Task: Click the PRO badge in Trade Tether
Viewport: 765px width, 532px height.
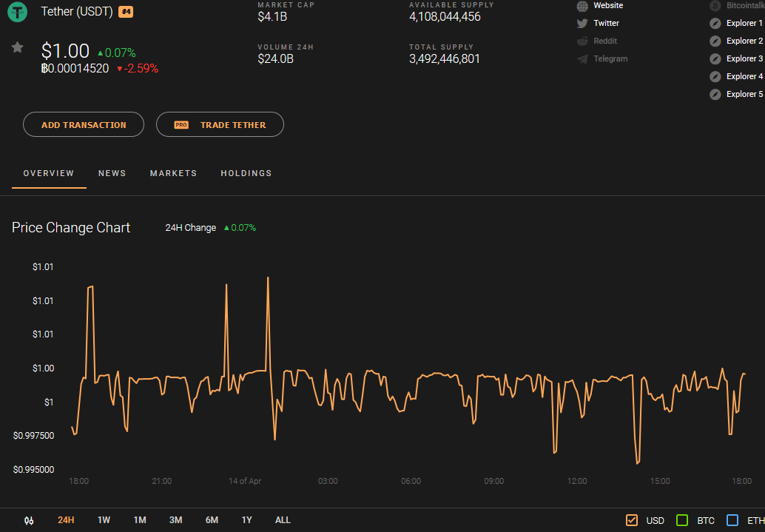Action: 181,125
